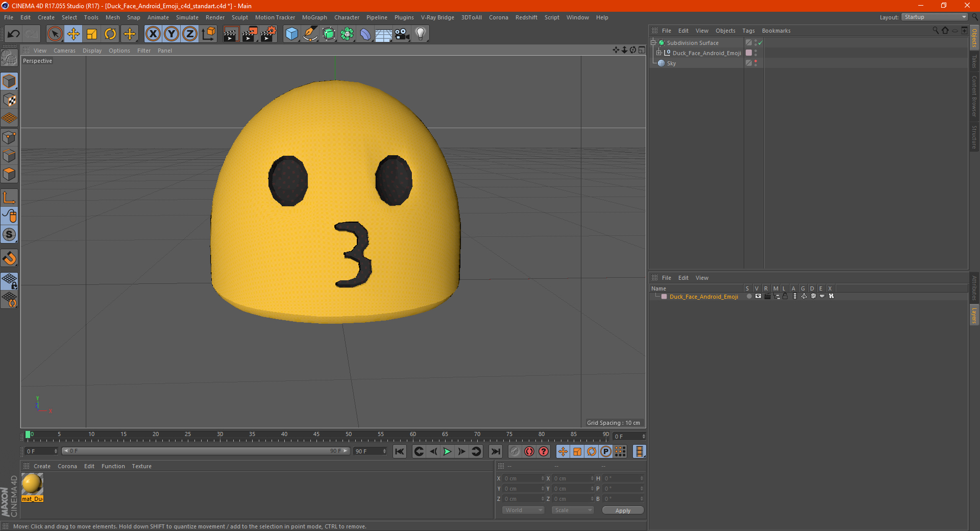Add a Subdivision Surface generator icon
This screenshot has width=980, height=531.
[329, 34]
